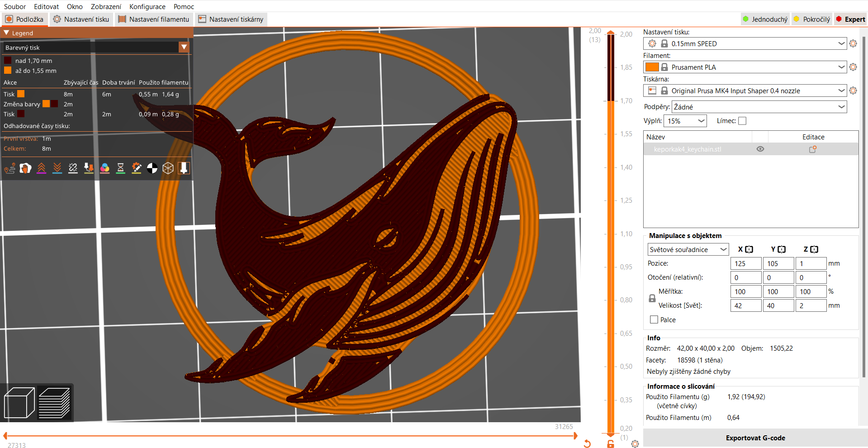Toggle custom G-codes gear-pencil icon
The image size is (868, 448).
[136, 168]
